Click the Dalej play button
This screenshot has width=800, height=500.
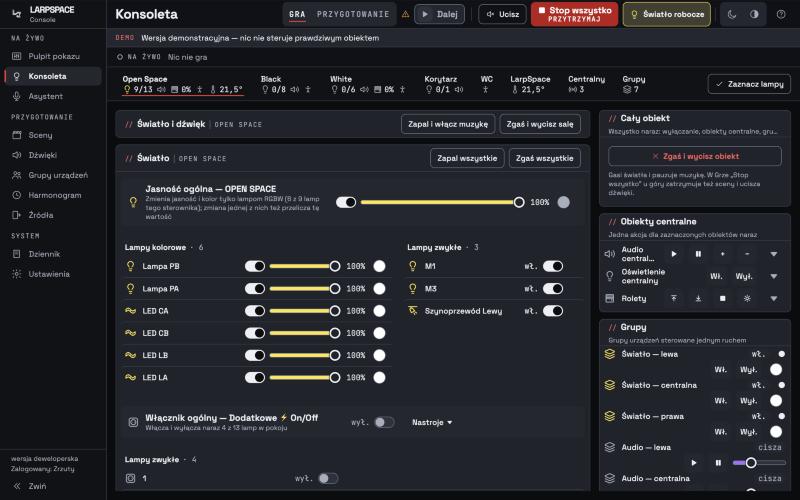(x=439, y=14)
